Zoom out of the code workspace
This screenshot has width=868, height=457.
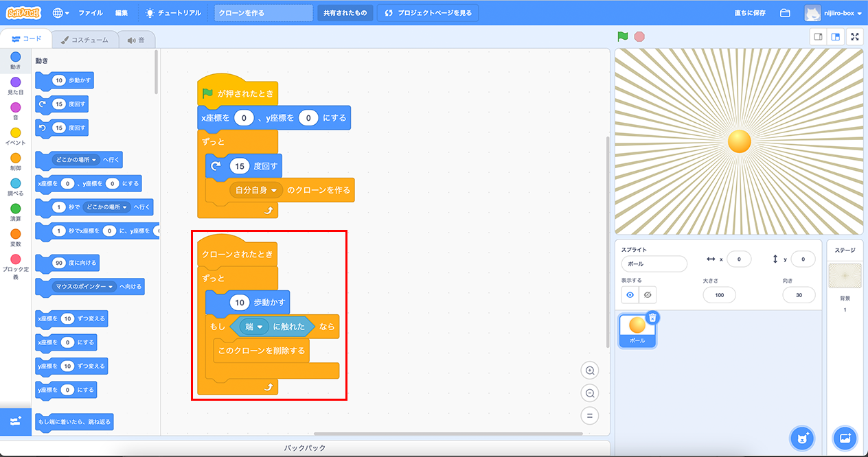[x=589, y=393]
